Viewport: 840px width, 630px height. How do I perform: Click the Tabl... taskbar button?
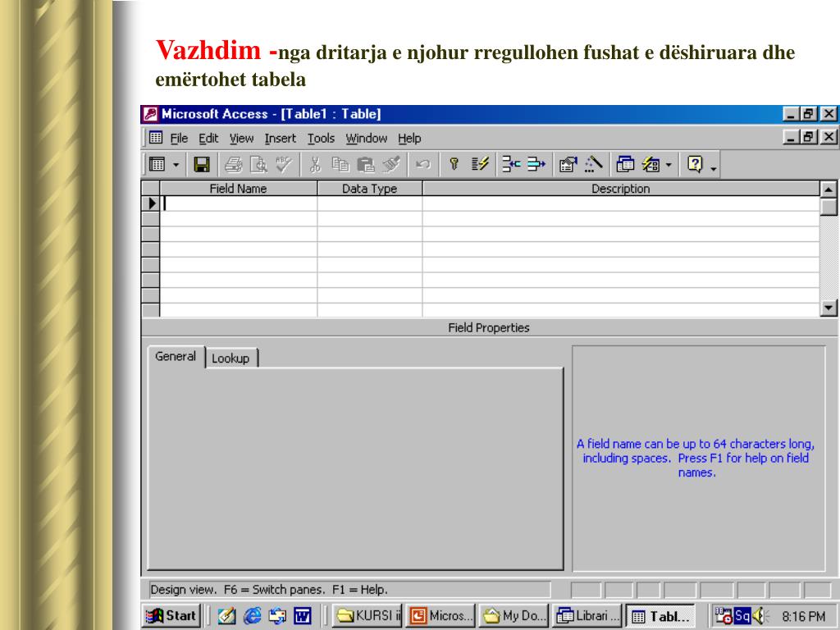pyautogui.click(x=661, y=615)
